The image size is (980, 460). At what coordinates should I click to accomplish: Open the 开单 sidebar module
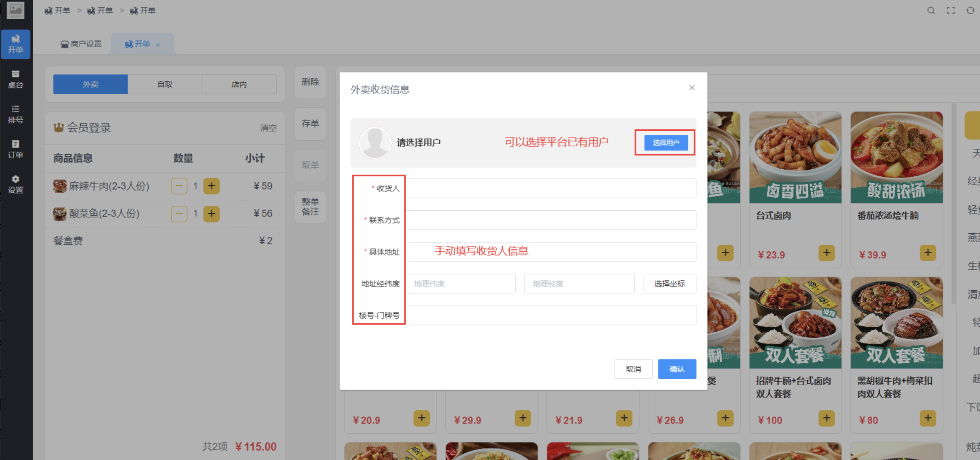[16, 44]
